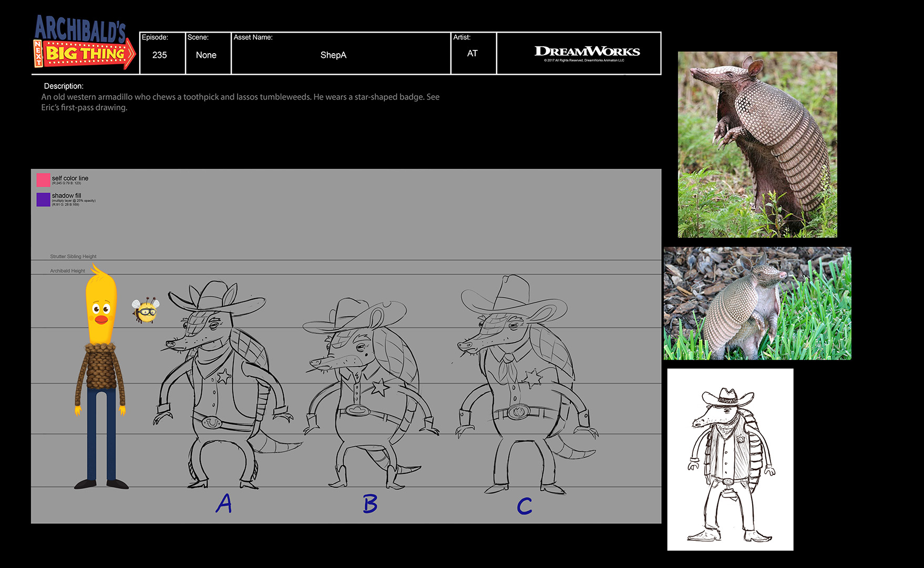Screen dimensions: 924x568
Task: Open the armadillo in grass and mulch photo
Action: click(x=757, y=303)
